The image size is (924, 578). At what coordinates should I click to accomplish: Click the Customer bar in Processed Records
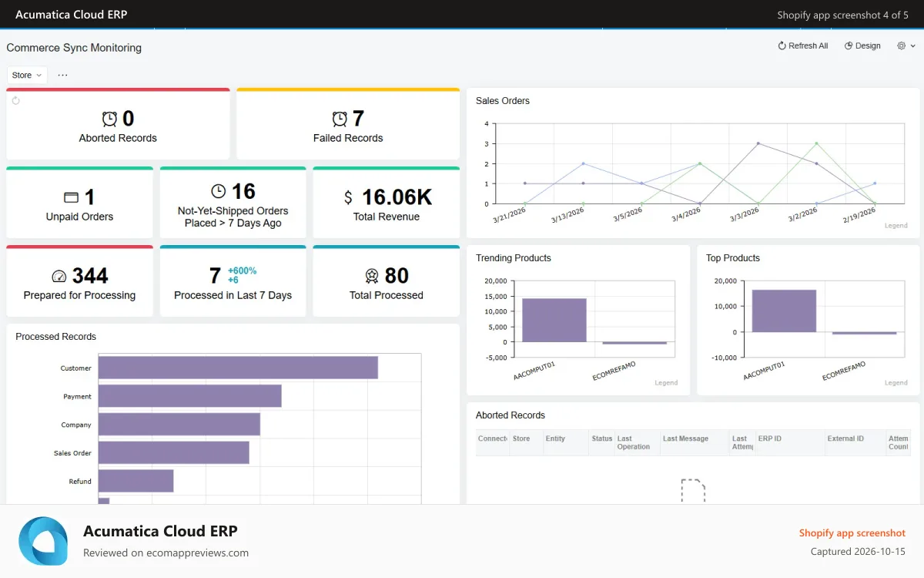point(238,368)
